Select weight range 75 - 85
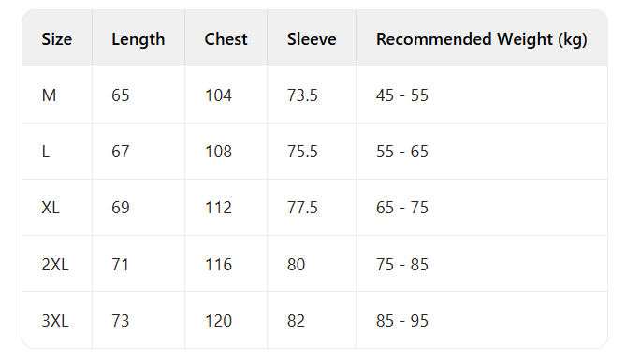Image resolution: width=626 pixels, height=364 pixels. [402, 265]
